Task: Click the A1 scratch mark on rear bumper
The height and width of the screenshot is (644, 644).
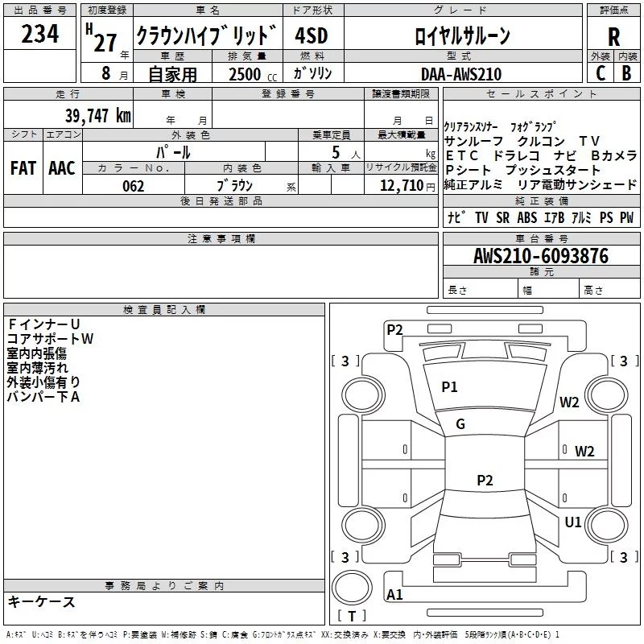Action: pos(394,594)
